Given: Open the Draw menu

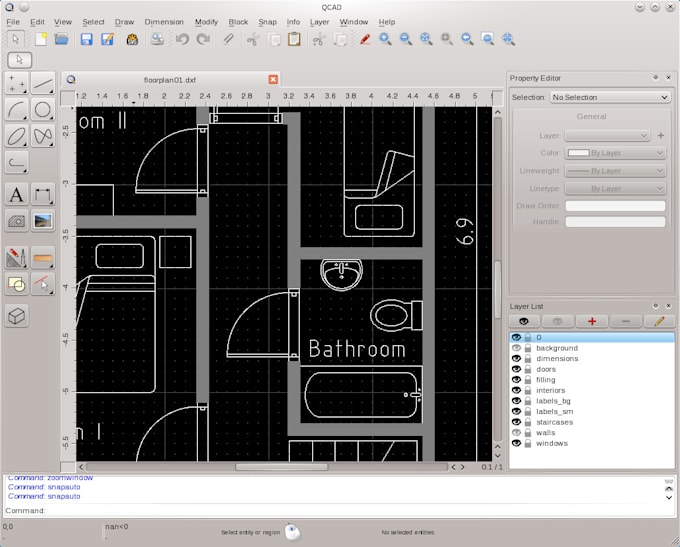Looking at the screenshot, I should click(x=124, y=22).
